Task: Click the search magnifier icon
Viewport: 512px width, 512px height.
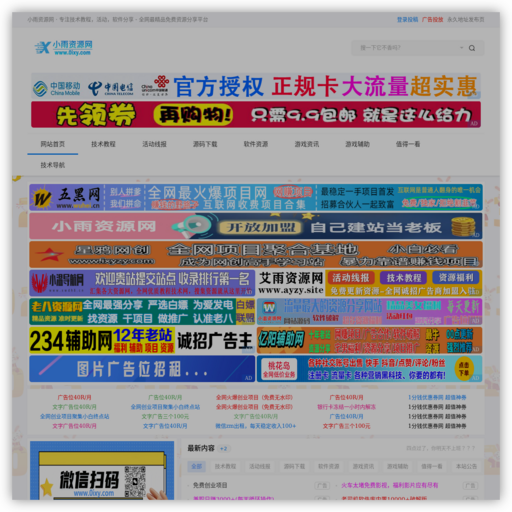Action: [x=472, y=48]
